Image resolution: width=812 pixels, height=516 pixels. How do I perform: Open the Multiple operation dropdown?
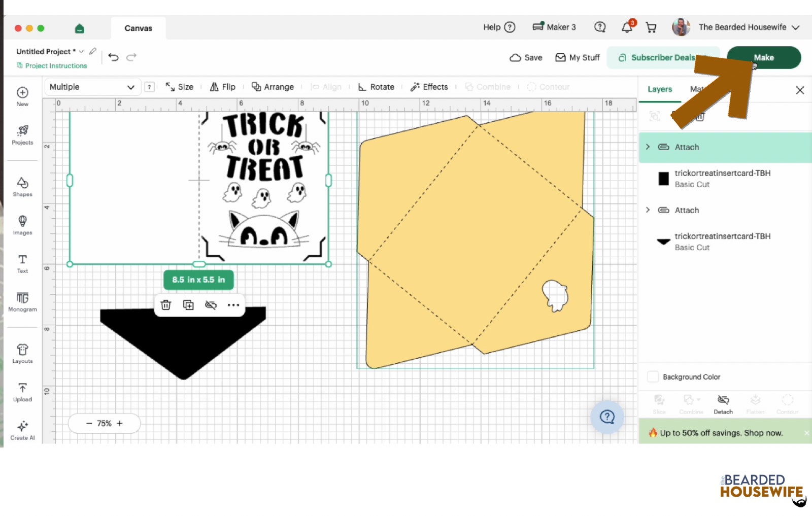pos(92,87)
